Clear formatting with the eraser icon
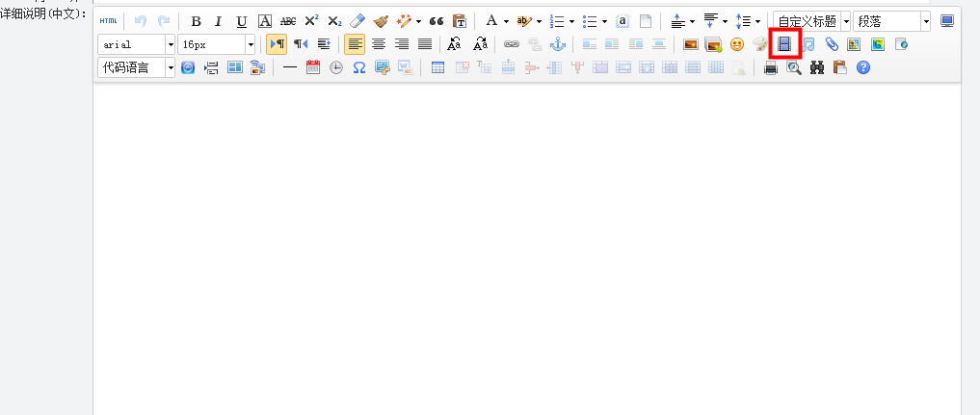Screen dimensions: 980x415 click(358, 21)
